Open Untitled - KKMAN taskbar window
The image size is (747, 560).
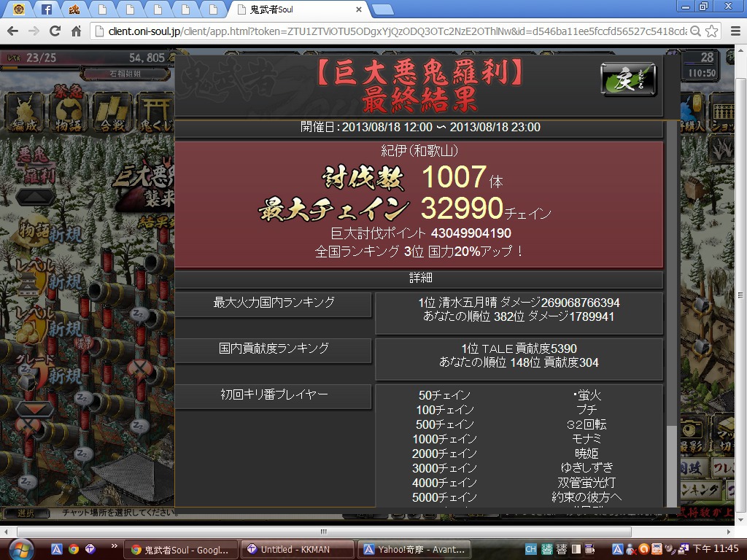pyautogui.click(x=298, y=550)
